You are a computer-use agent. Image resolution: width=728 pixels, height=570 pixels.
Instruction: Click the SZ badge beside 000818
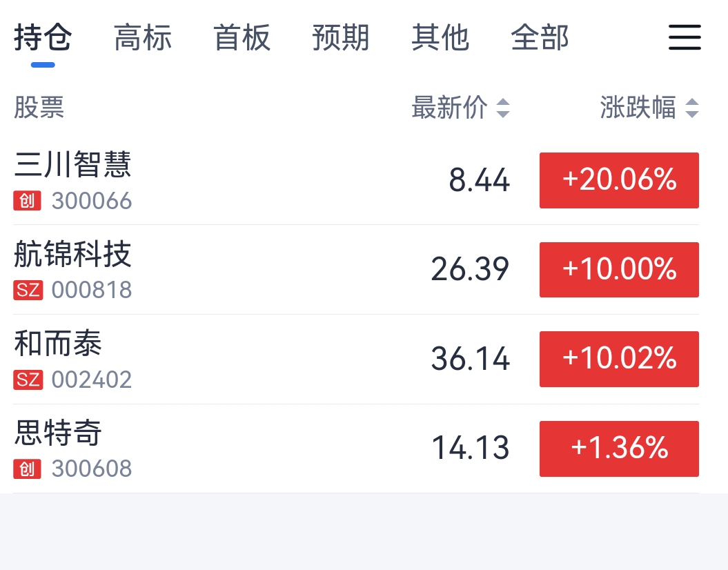tap(28, 290)
